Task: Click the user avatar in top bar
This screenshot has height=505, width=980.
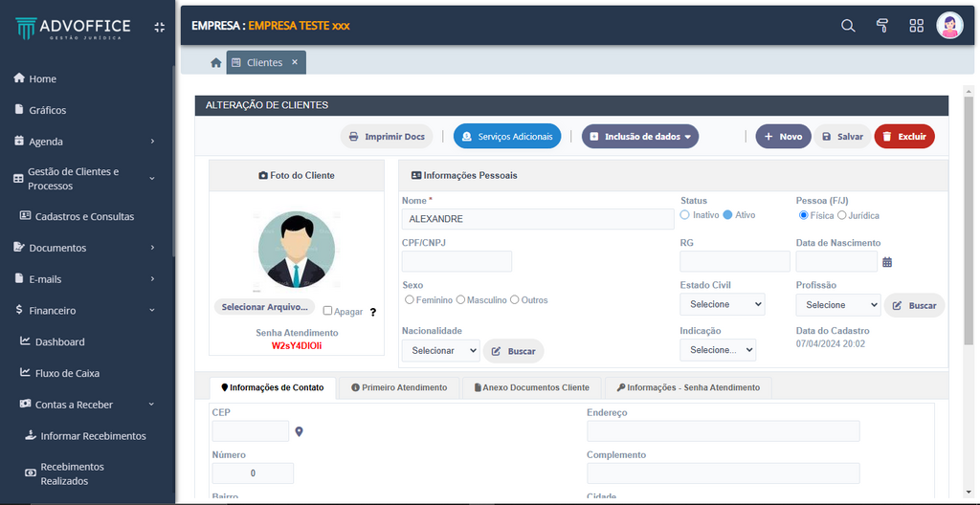Action: (949, 26)
